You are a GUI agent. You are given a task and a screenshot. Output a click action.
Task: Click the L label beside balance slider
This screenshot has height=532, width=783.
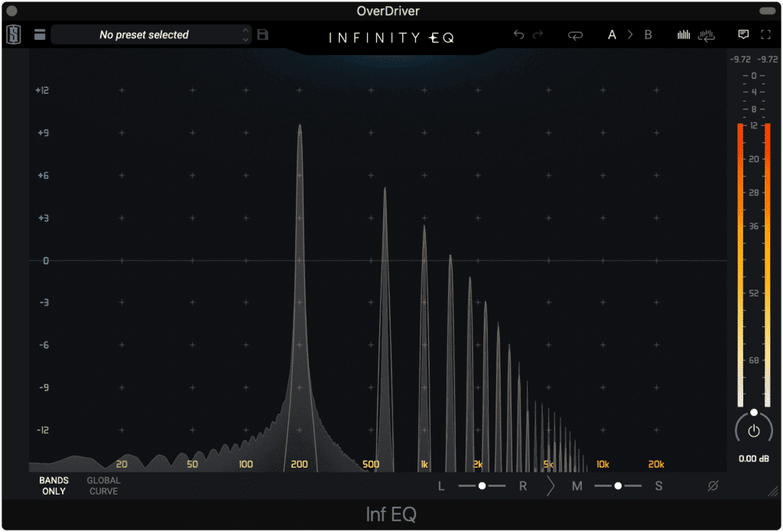441,486
